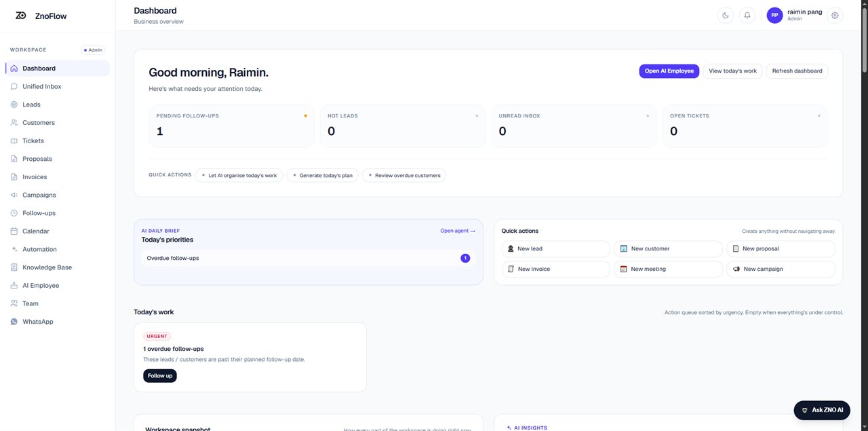
Task: Click Let AI organise today's work
Action: tap(239, 175)
